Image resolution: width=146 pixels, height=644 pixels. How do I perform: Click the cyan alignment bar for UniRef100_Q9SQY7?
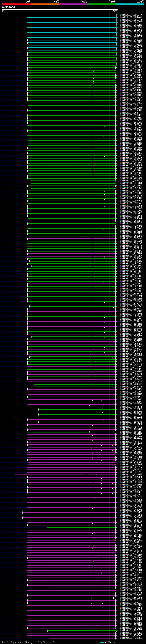click(72, 15)
